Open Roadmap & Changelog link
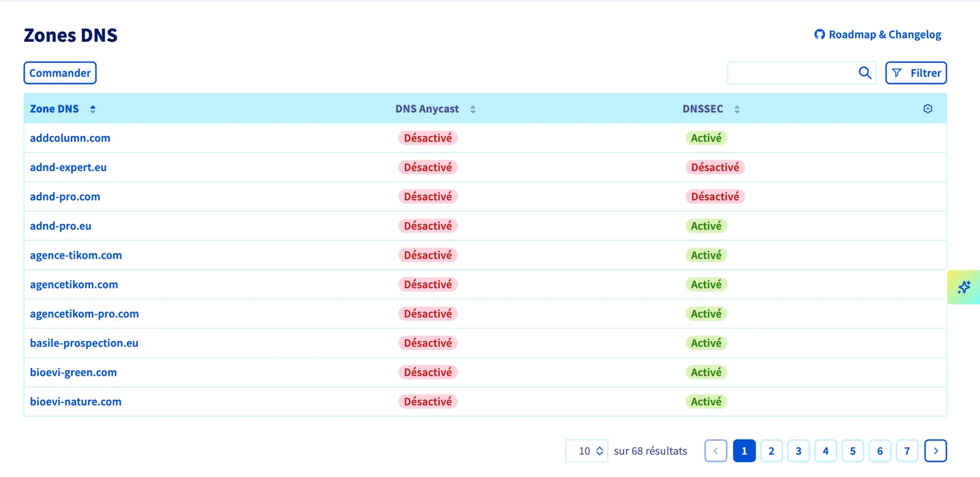 click(x=878, y=34)
